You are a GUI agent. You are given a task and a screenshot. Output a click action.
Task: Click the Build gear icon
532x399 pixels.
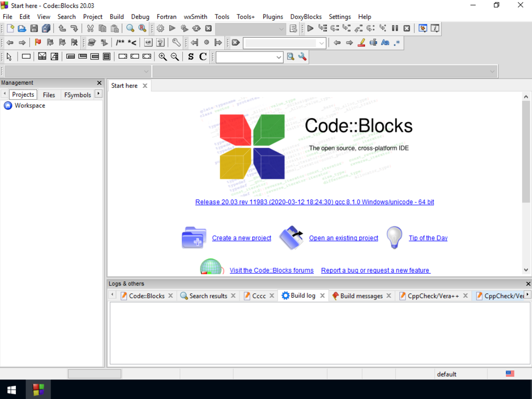point(160,28)
